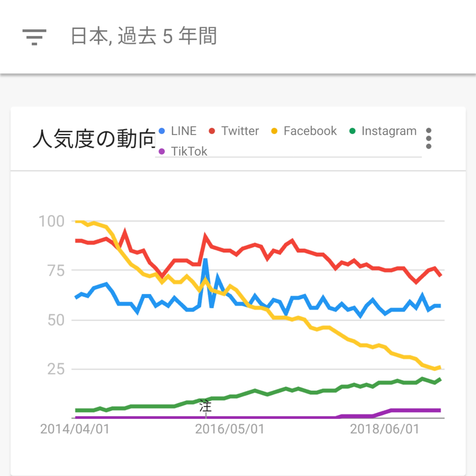Select the Instagram legend label
476x476 pixels.
pyautogui.click(x=389, y=131)
